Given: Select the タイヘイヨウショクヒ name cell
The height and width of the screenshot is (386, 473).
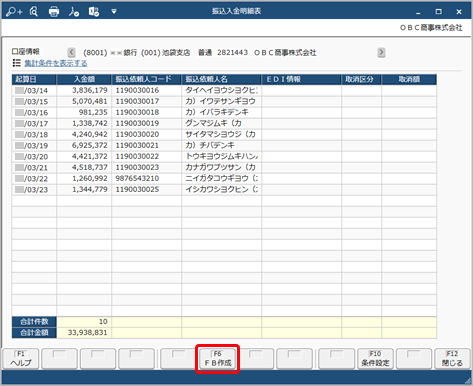Looking at the screenshot, I should [x=221, y=90].
